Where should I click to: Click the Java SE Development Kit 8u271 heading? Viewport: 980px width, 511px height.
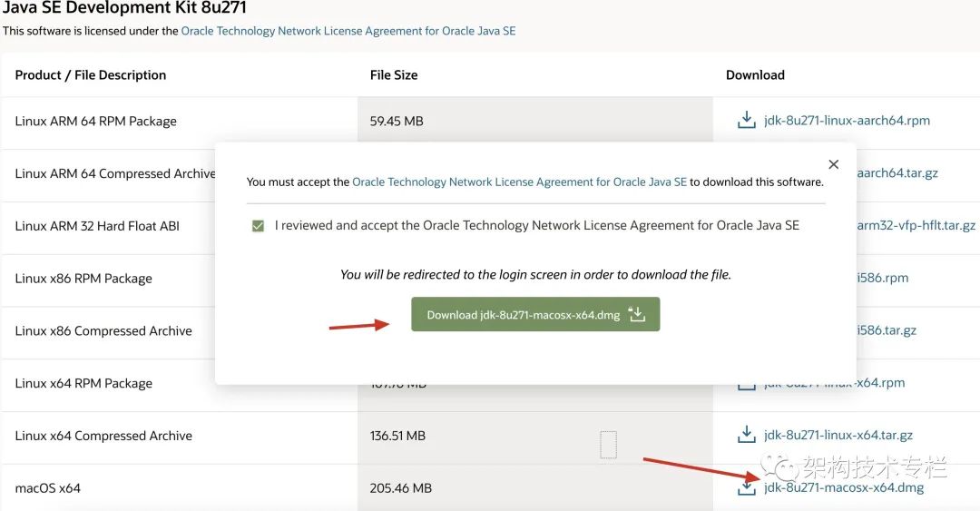tap(124, 7)
